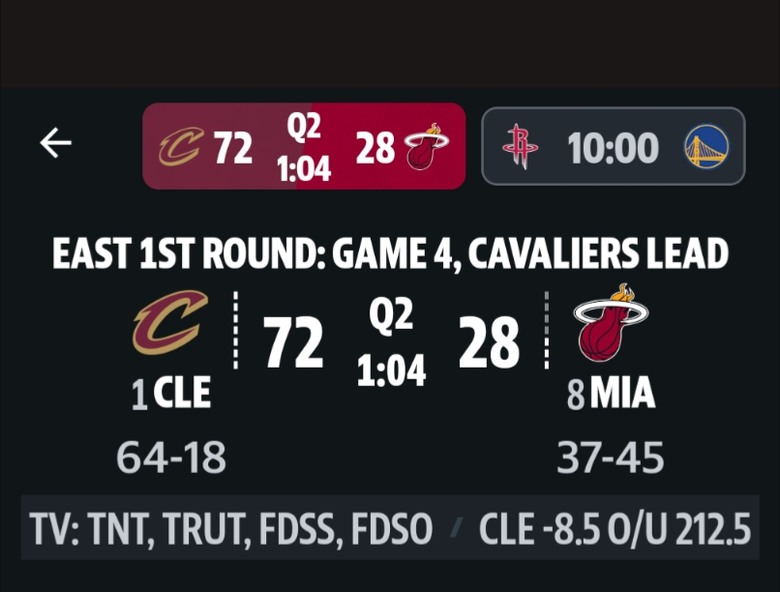
Task: Open the large Cavaliers team logo
Action: click(170, 322)
